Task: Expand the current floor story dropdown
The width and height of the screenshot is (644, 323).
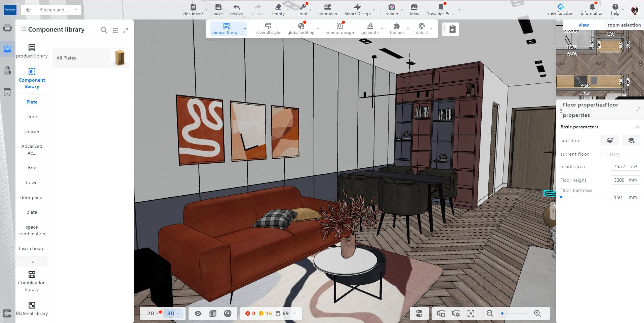Action: pyautogui.click(x=621, y=154)
